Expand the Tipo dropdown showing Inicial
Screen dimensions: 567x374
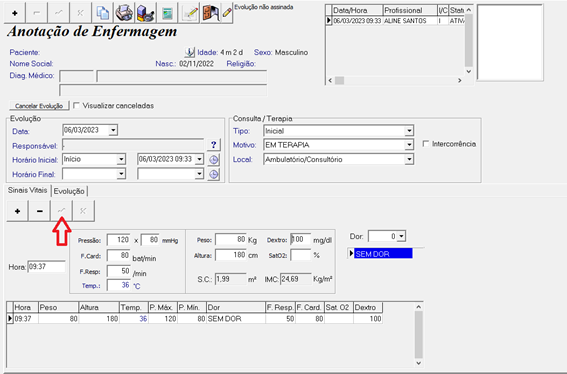[x=409, y=131]
